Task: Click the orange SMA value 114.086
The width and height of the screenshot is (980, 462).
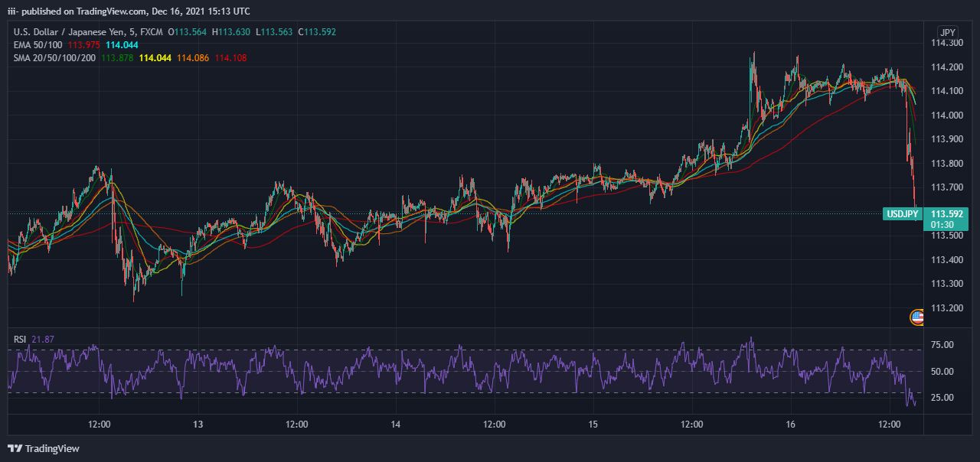Action: [193, 58]
